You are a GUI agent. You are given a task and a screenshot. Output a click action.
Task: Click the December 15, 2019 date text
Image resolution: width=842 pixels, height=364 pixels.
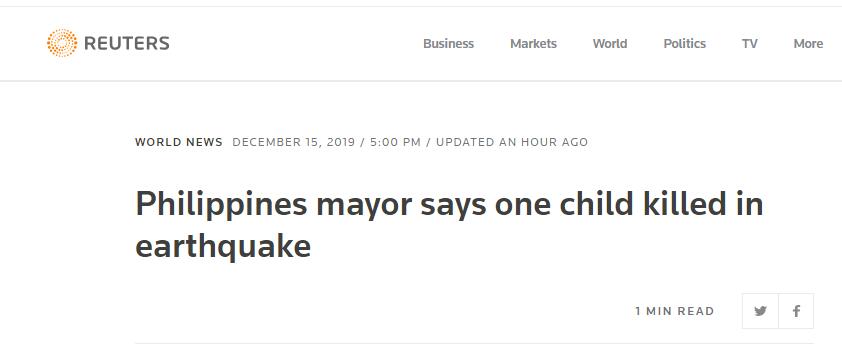coord(294,142)
